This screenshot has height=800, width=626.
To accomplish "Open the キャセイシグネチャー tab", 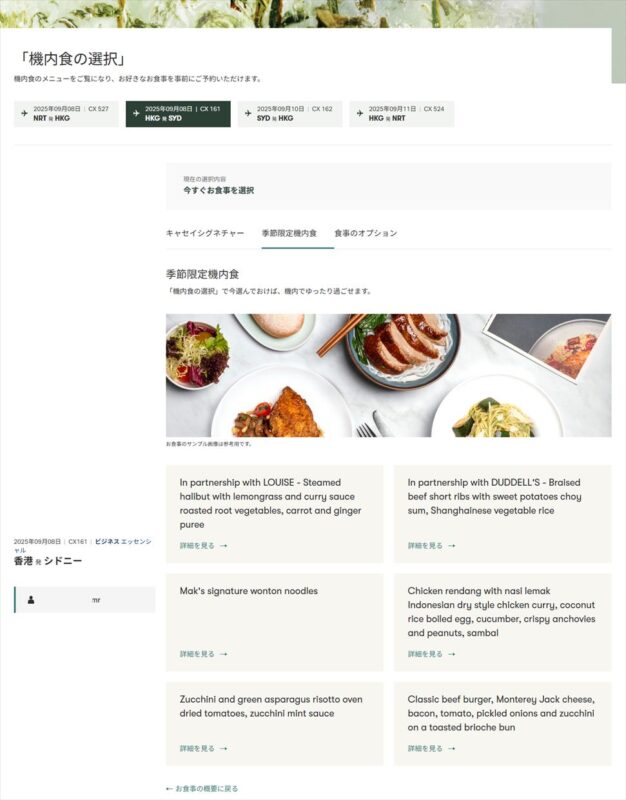I will tap(205, 233).
